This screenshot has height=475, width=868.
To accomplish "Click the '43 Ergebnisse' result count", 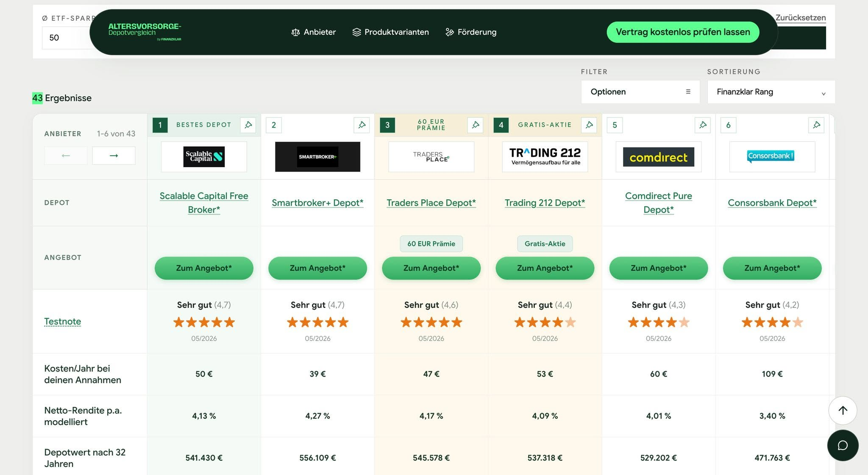I will [62, 98].
